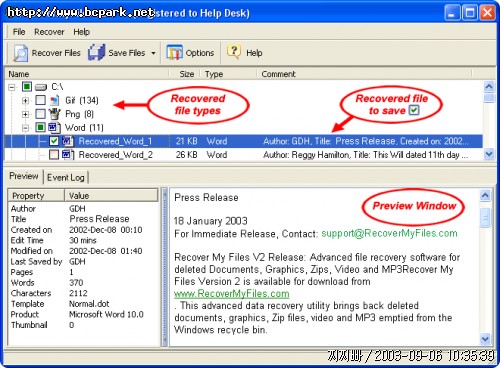Switch to the Preview tab
This screenshot has width=500, height=368.
pyautogui.click(x=24, y=176)
